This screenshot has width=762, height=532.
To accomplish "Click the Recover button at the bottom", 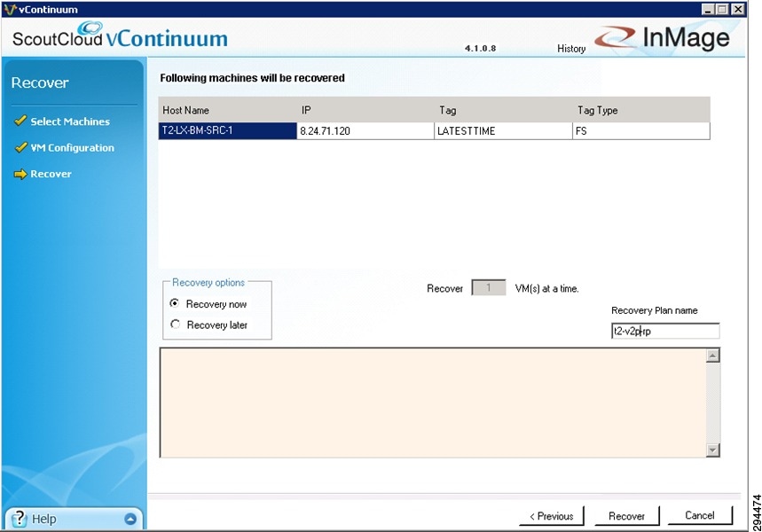I will 627,516.
